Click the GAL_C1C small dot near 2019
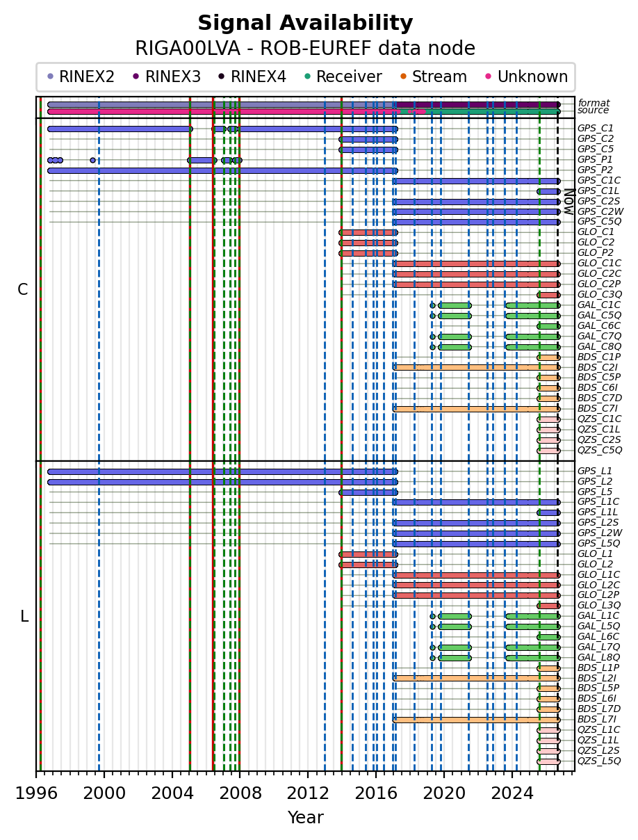638x840 pixels. tap(432, 305)
